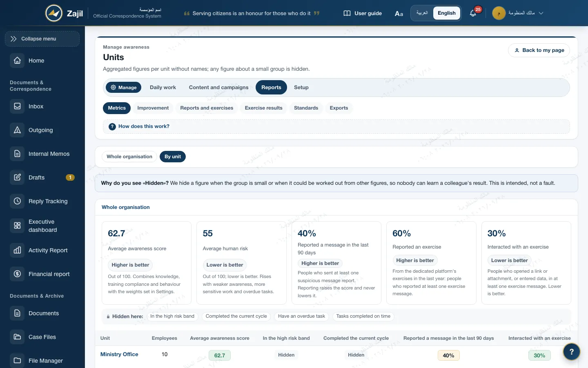Click the Drafts count badge
The width and height of the screenshot is (588, 368).
(x=70, y=177)
